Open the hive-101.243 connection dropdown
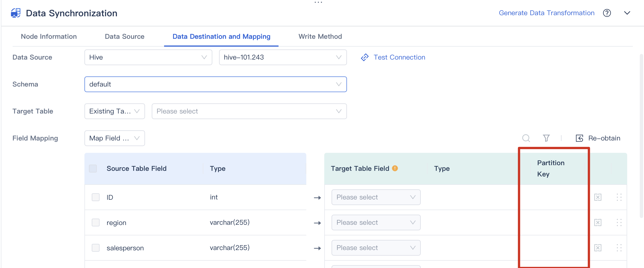The height and width of the screenshot is (268, 644). pyautogui.click(x=283, y=57)
